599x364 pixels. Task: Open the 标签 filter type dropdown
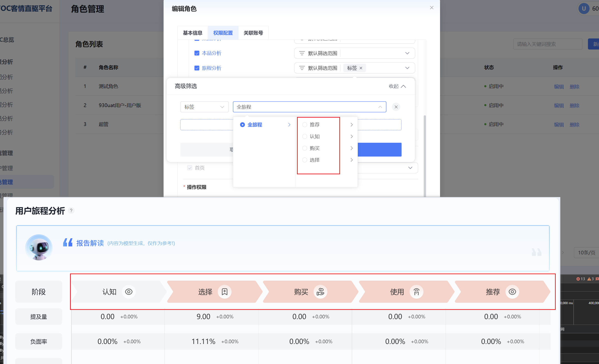click(204, 107)
